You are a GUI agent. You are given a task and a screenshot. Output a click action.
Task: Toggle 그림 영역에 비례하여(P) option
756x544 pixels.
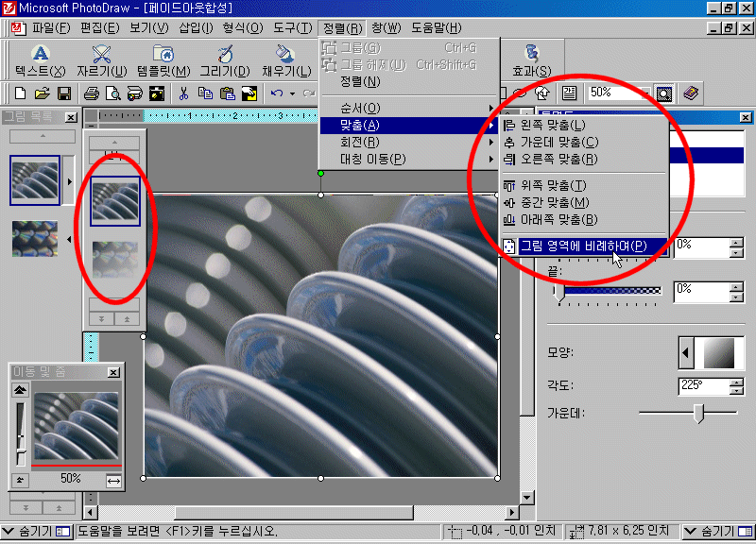(584, 246)
